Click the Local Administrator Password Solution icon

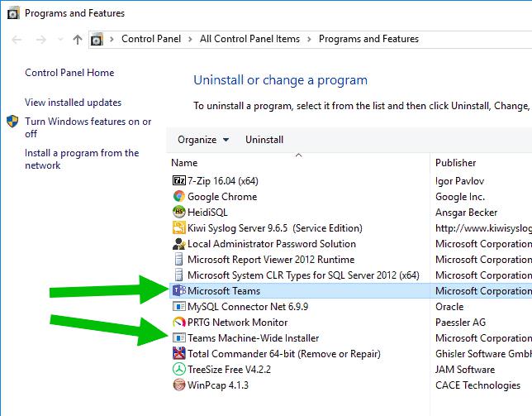click(178, 243)
